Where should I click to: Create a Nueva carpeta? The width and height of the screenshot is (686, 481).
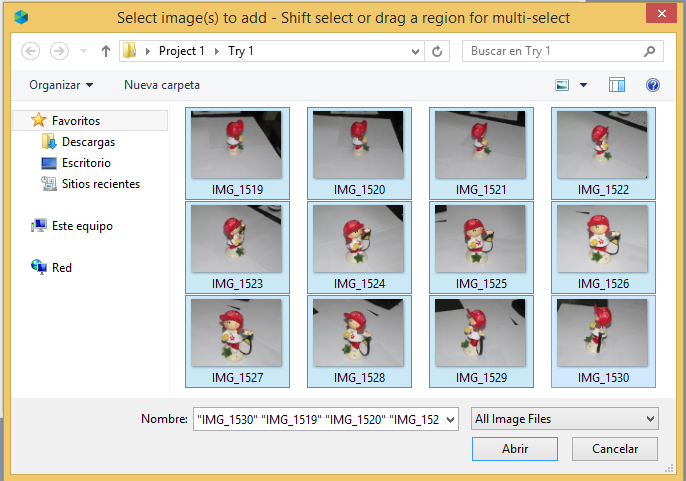[162, 85]
